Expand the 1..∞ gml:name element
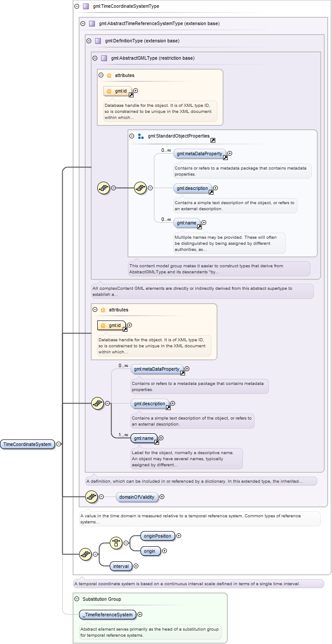The width and height of the screenshot is (332, 644). coord(161,438)
